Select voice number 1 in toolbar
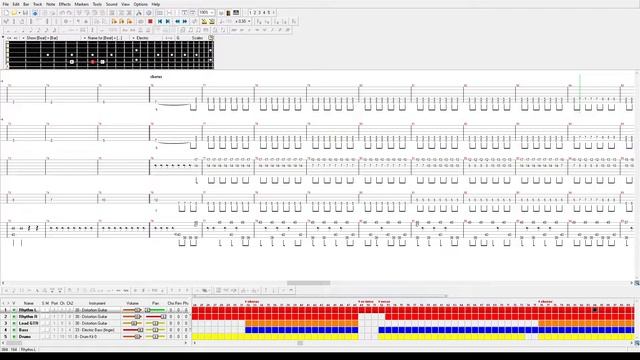This screenshot has width=640, height=360. pos(250,13)
